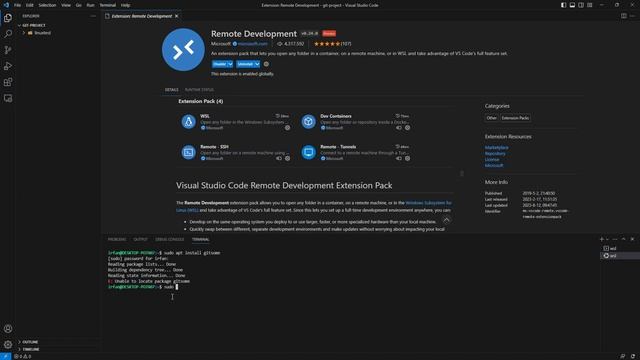
Task: Toggle the maximize panel size chevron
Action: 623,239
